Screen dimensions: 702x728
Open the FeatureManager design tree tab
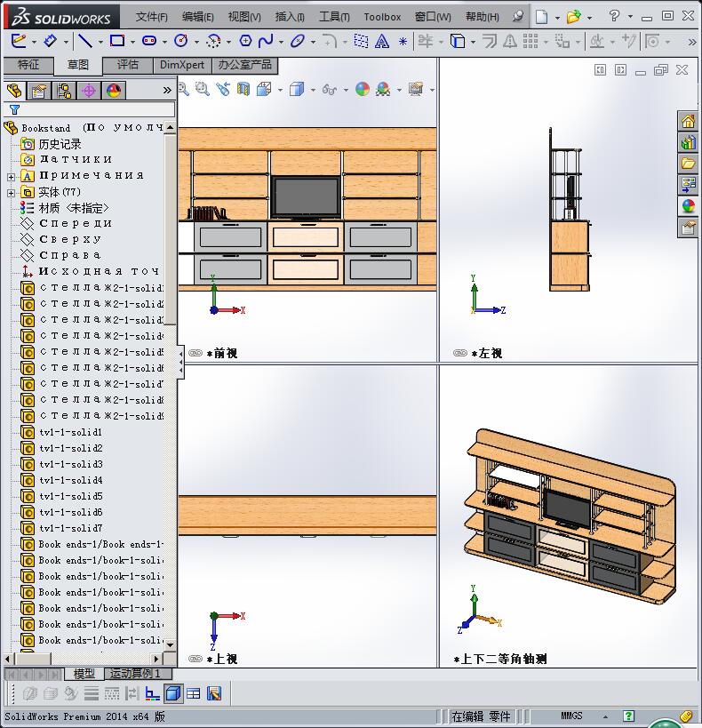[14, 90]
